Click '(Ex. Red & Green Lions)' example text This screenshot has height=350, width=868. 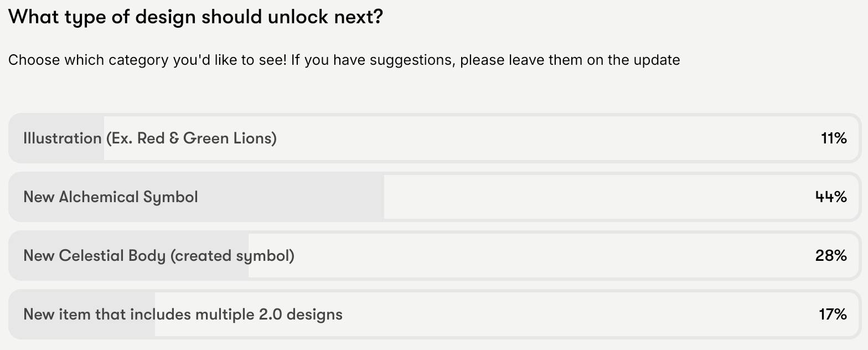pos(192,138)
